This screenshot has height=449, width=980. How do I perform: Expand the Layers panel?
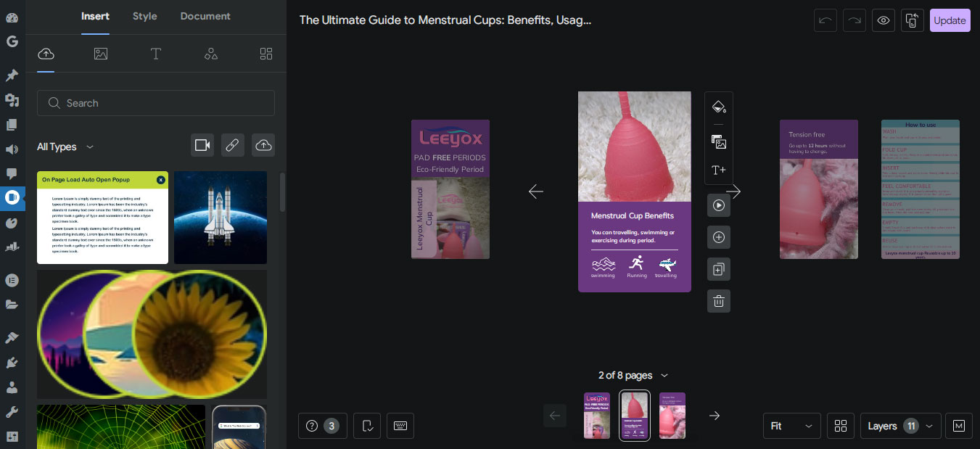coord(901,426)
